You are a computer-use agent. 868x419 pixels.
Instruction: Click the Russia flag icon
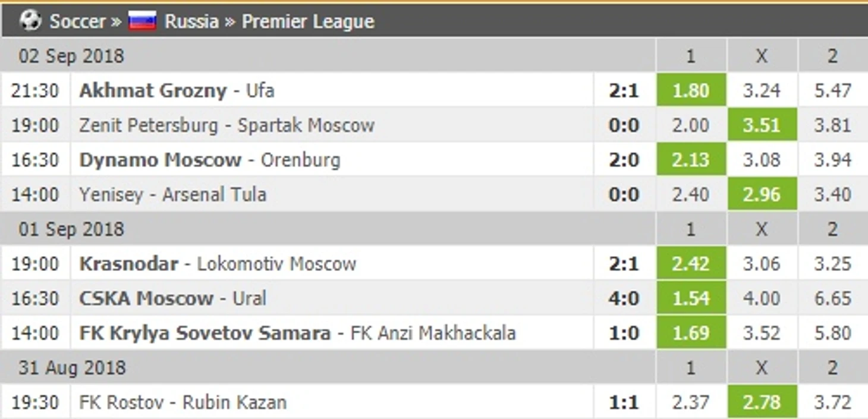point(143,21)
